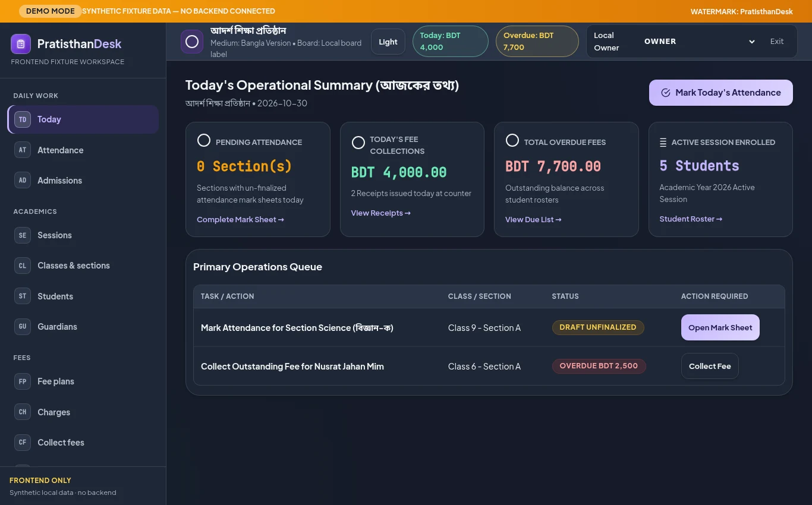812x505 pixels.
Task: Open Today in the sidebar
Action: [x=83, y=119]
